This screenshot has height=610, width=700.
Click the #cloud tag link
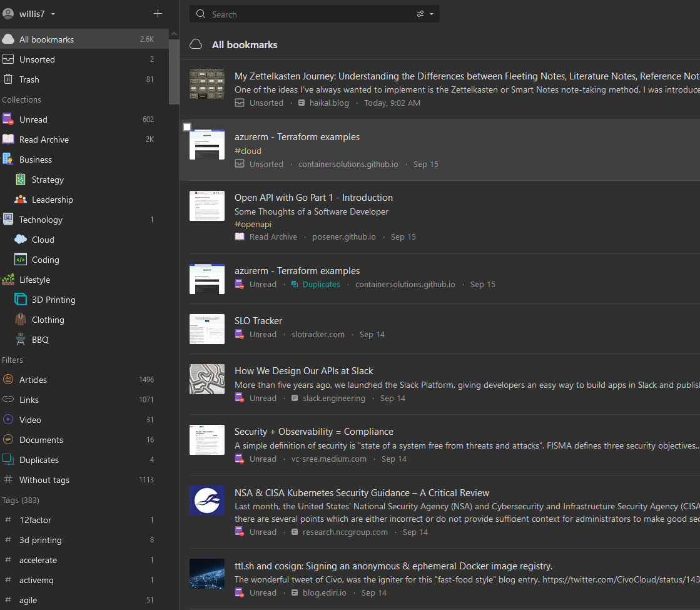(248, 151)
